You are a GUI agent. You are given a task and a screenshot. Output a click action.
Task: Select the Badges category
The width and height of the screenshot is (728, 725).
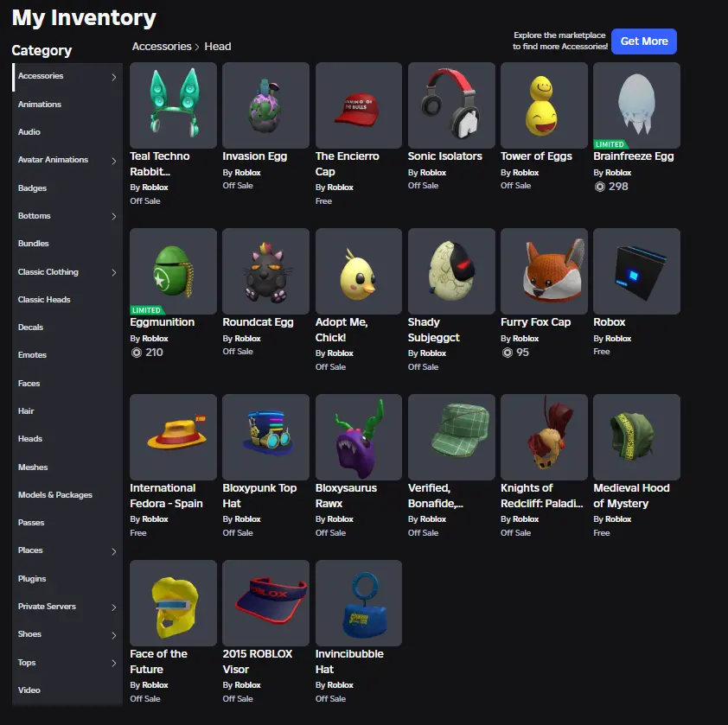pos(67,188)
